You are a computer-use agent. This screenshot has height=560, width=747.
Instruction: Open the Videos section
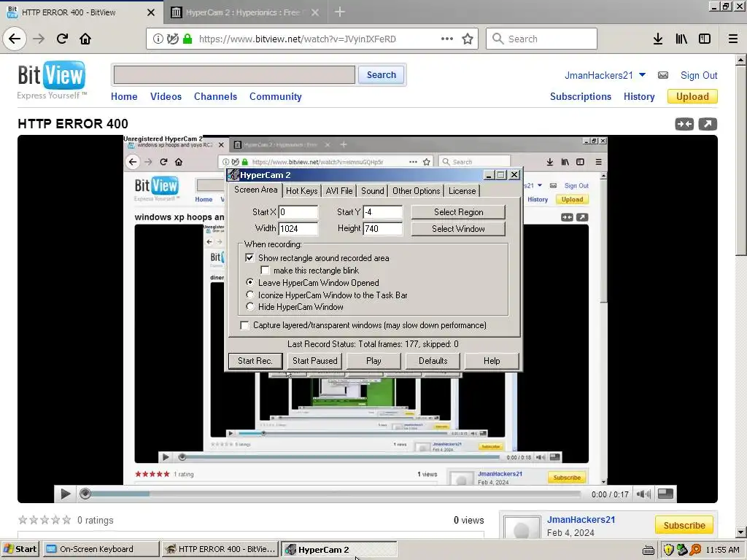point(166,97)
